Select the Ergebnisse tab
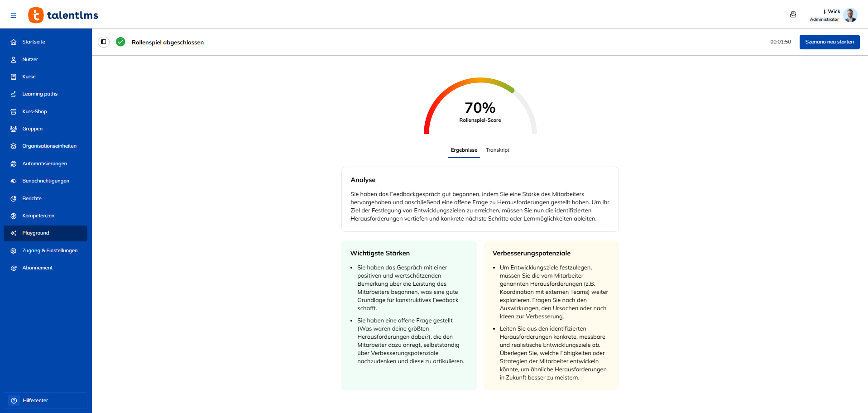868x413 pixels. tap(464, 150)
